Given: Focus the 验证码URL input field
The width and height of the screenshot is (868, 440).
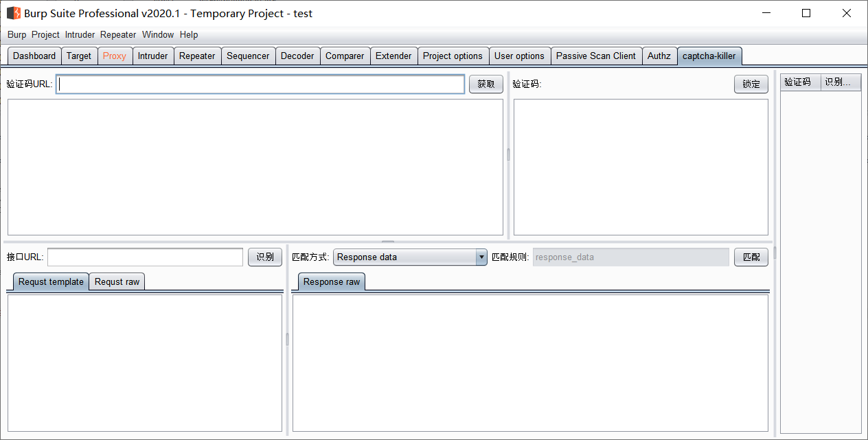Looking at the screenshot, I should click(260, 84).
